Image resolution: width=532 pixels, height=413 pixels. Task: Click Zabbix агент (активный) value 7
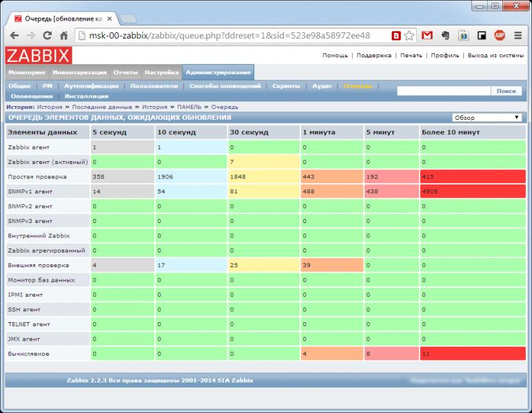(264, 162)
